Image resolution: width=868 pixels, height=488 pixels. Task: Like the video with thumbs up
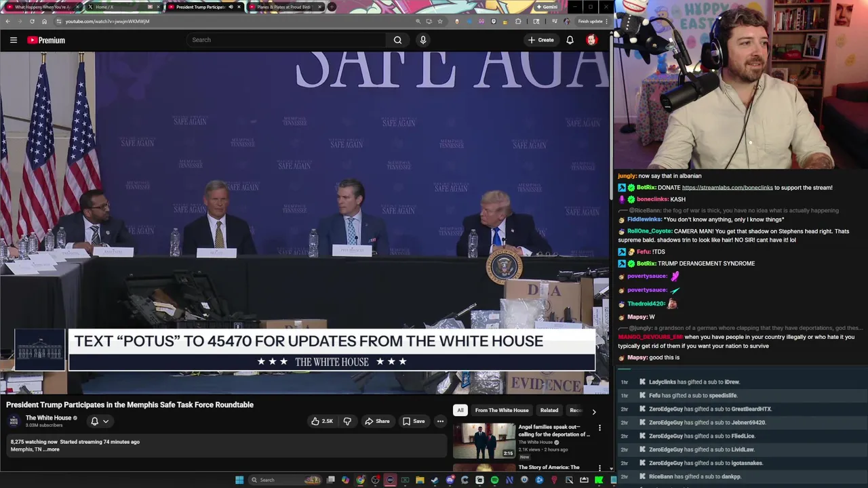click(322, 421)
